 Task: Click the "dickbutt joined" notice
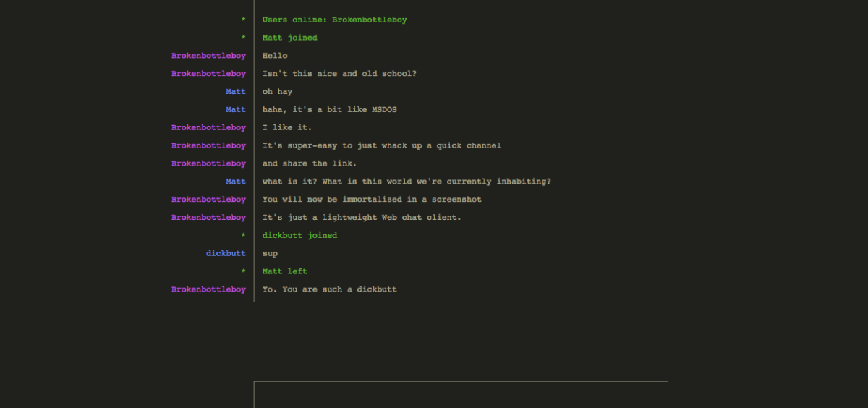click(x=299, y=236)
